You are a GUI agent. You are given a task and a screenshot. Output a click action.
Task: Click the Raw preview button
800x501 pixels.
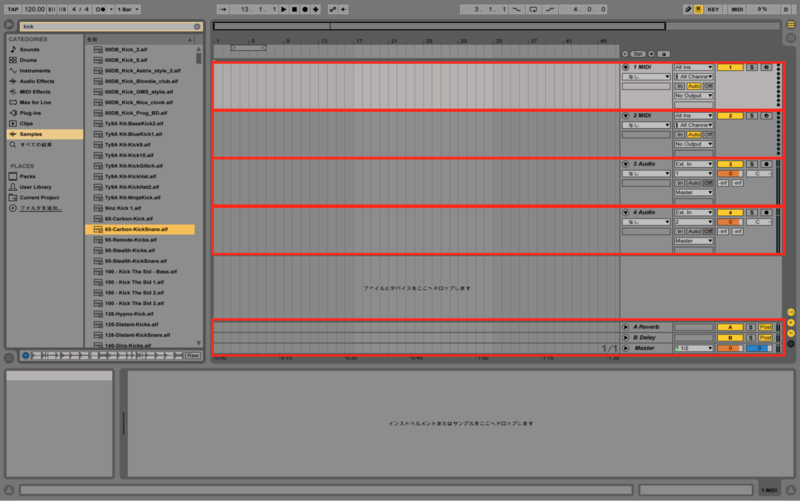[192, 356]
